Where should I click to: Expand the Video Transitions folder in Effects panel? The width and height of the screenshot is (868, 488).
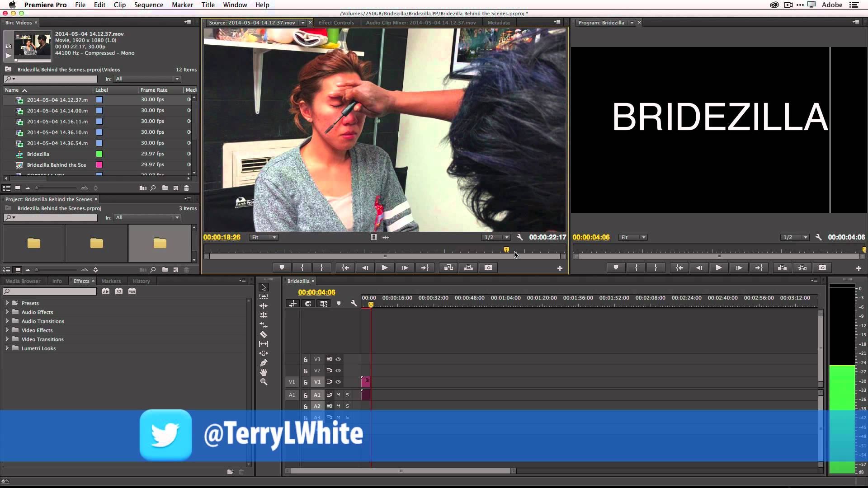point(7,339)
